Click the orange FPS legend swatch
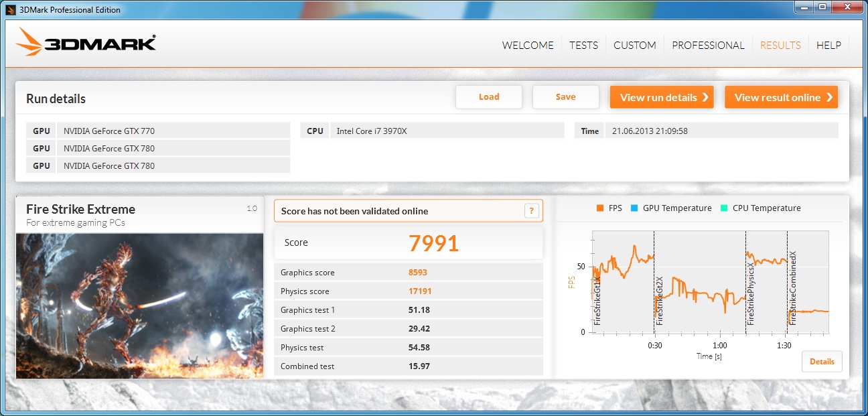Screen dimensions: 868x416 (600, 208)
